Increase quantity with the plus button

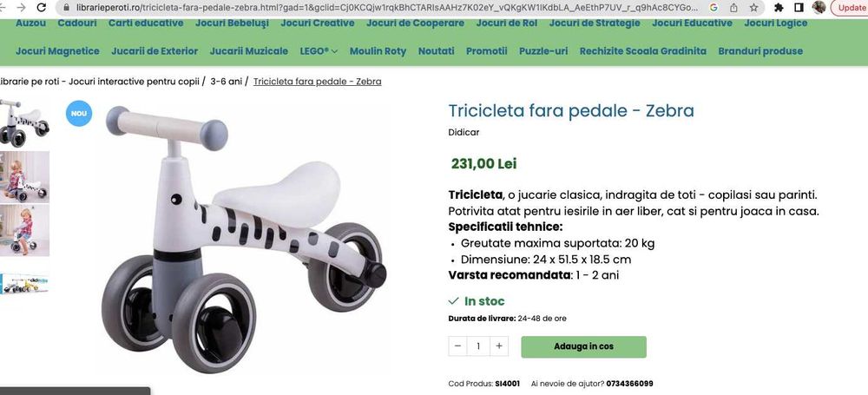click(x=499, y=346)
